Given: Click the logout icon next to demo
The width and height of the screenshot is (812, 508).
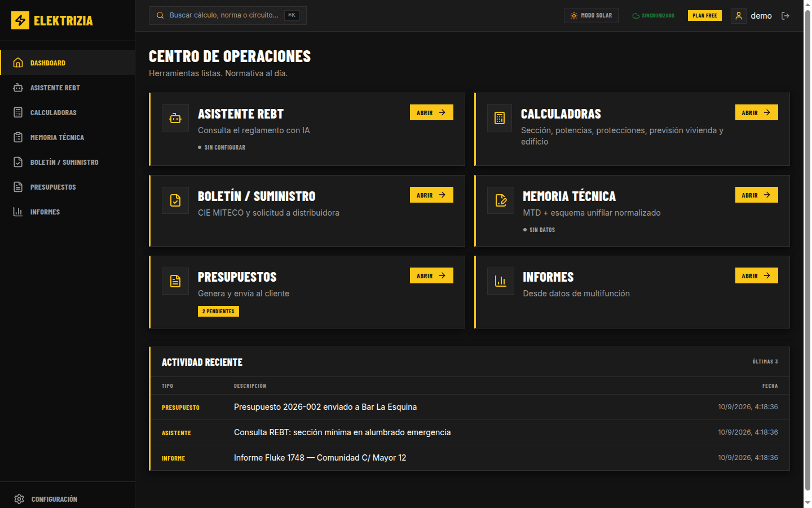Looking at the screenshot, I should point(785,16).
